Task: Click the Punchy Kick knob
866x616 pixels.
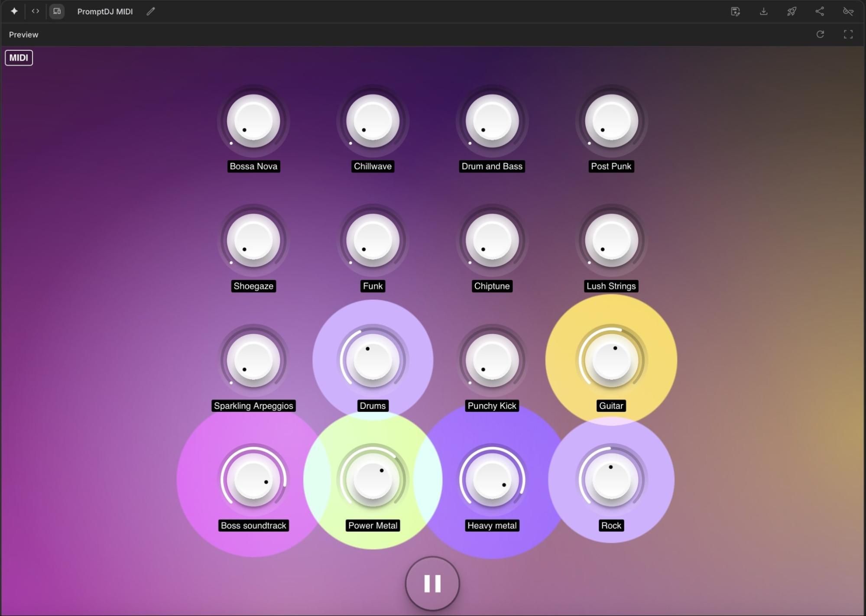Action: point(492,360)
